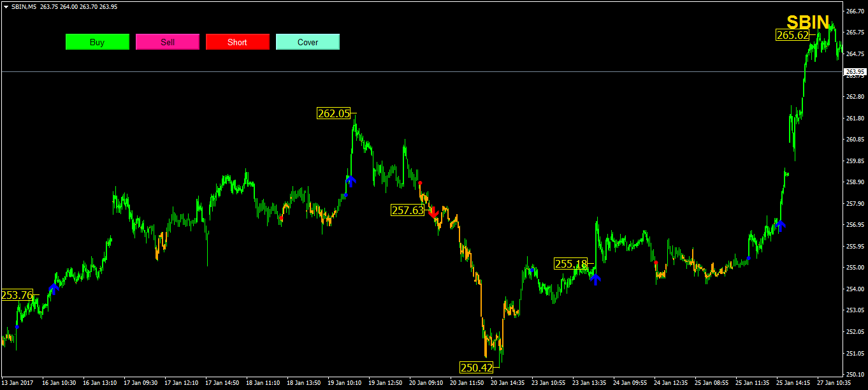Click the blue up arrow below 262.05 peak
The height and width of the screenshot is (390, 868).
(x=351, y=180)
